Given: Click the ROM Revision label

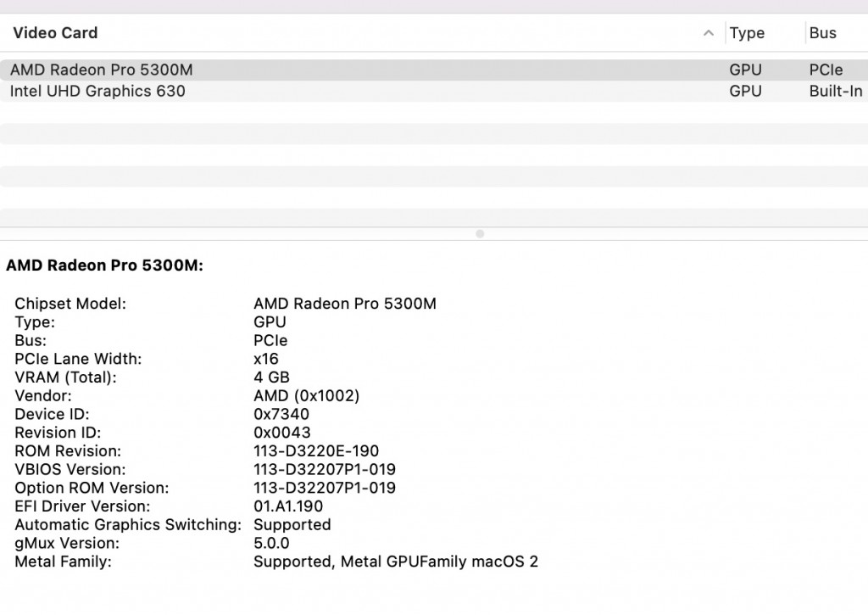Looking at the screenshot, I should (68, 451).
